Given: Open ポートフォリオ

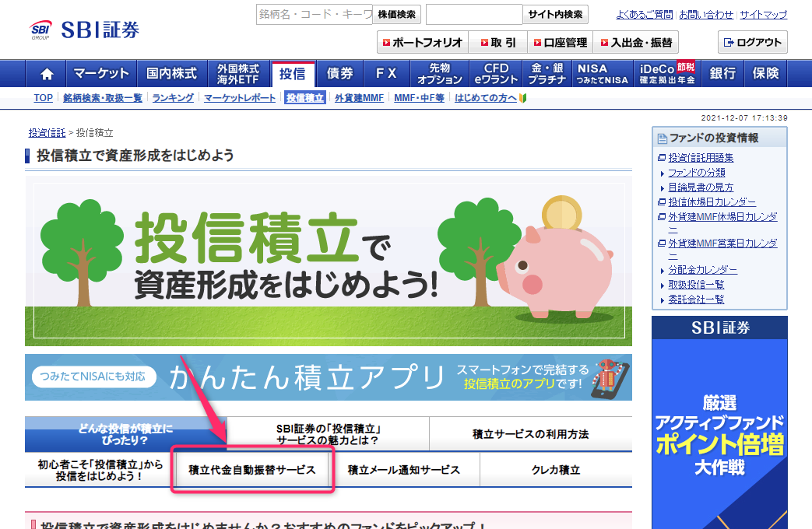Looking at the screenshot, I should click(x=423, y=43).
